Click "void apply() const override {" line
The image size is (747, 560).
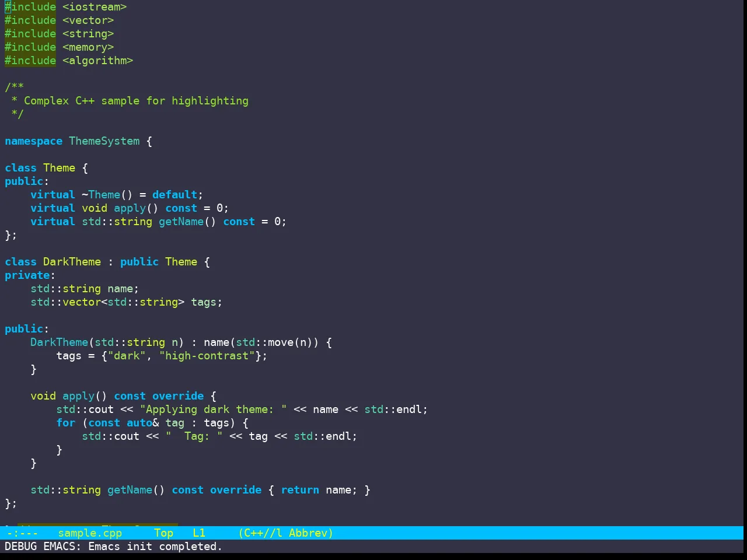123,396
